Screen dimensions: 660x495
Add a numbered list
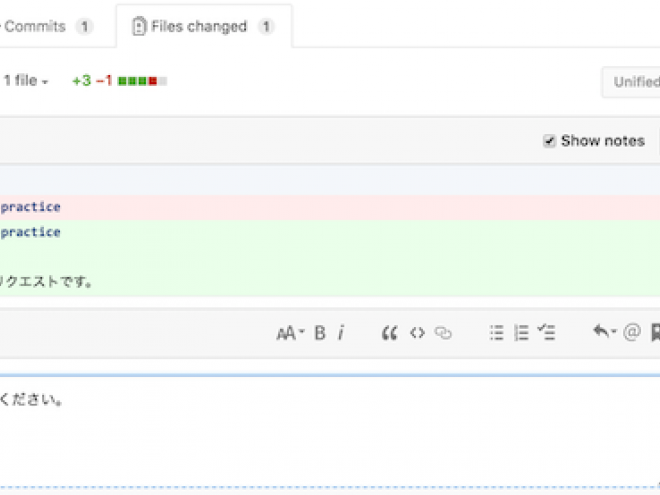(521, 333)
